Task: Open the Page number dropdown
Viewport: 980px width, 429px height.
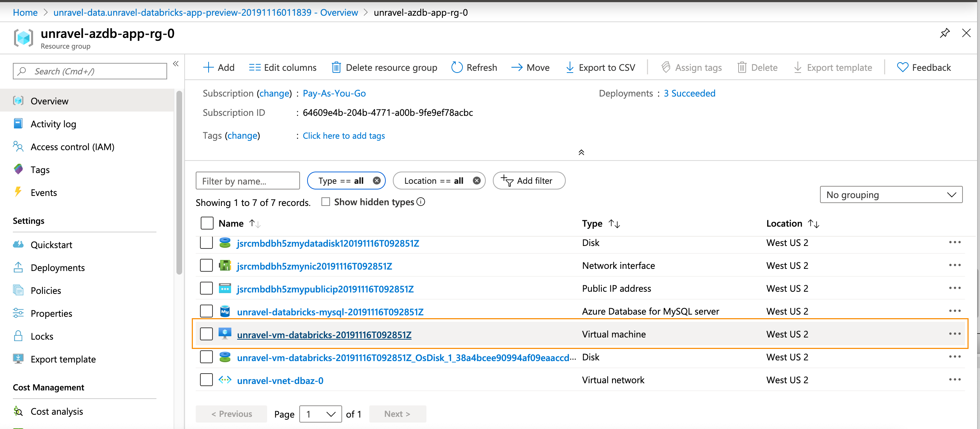Action: click(x=321, y=414)
